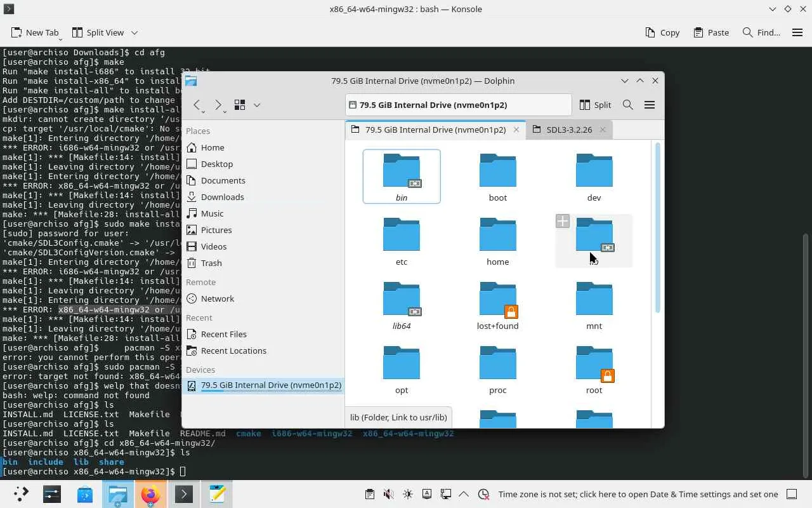Click Paste in Konsole toolbar

coord(711,32)
